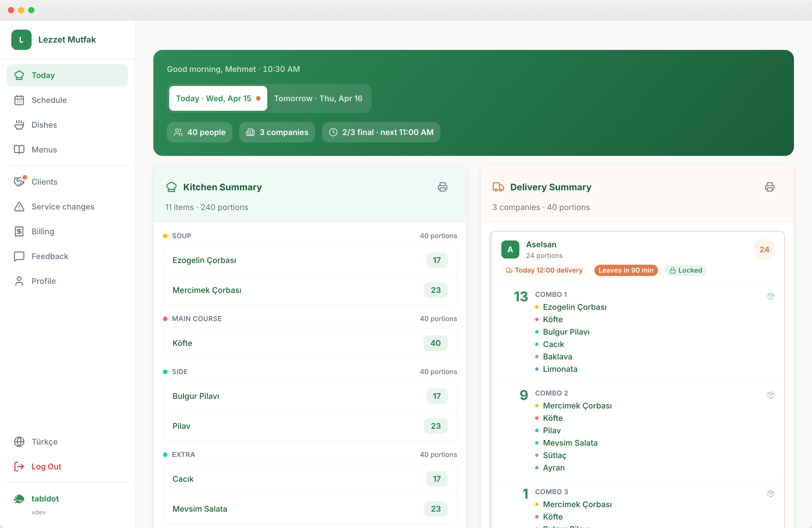Select the Mercimek Çorbası row in Kitchen Summary
Screen dimensions: 812x528
click(310, 290)
